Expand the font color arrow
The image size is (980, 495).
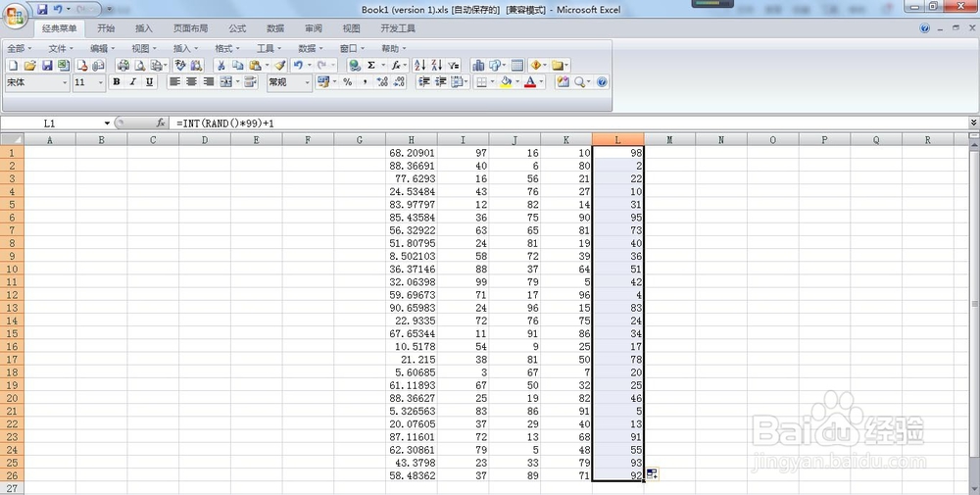[541, 82]
